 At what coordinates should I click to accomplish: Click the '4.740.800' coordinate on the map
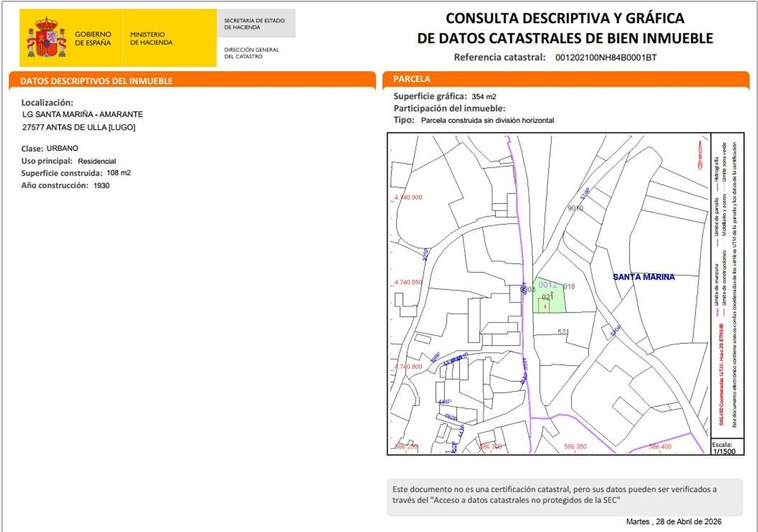[408, 366]
